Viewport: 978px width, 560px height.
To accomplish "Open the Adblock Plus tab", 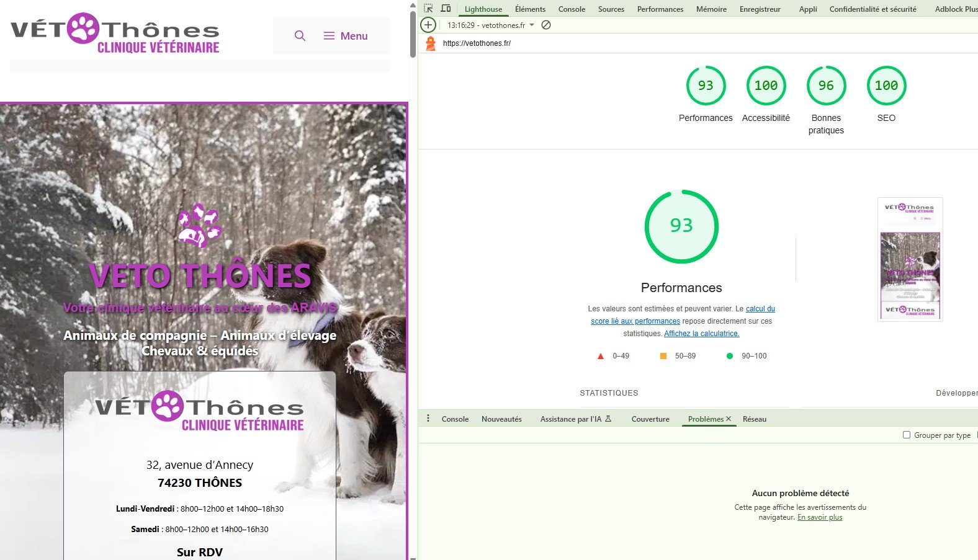I will [x=956, y=9].
